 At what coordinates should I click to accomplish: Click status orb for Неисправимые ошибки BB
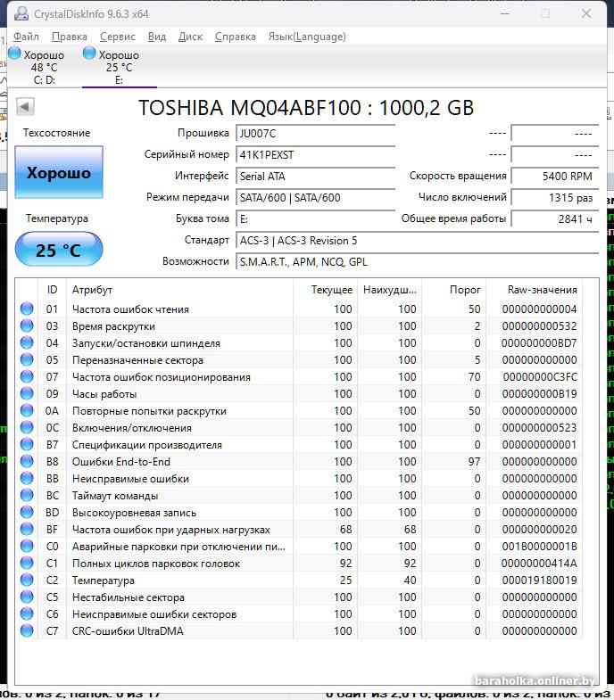coord(27,478)
